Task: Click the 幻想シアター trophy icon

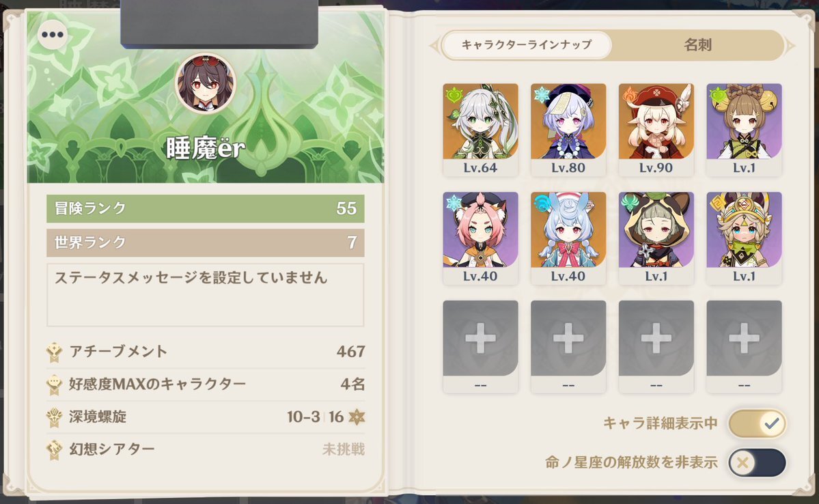Action: coord(55,449)
